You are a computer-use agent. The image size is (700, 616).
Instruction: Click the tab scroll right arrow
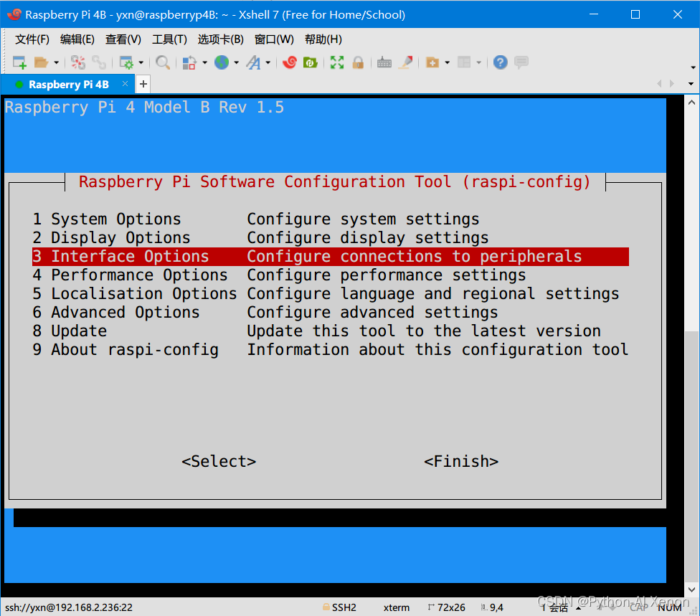[672, 83]
